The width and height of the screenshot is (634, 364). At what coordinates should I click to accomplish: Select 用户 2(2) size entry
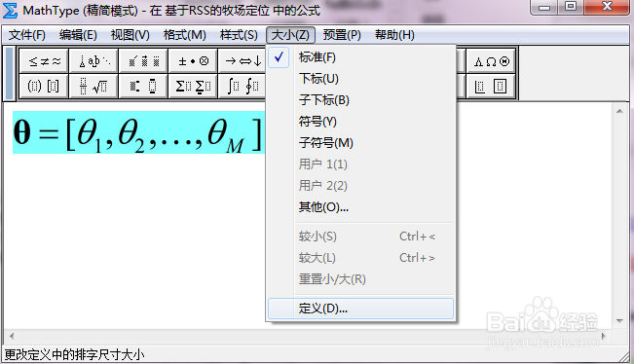click(x=360, y=186)
